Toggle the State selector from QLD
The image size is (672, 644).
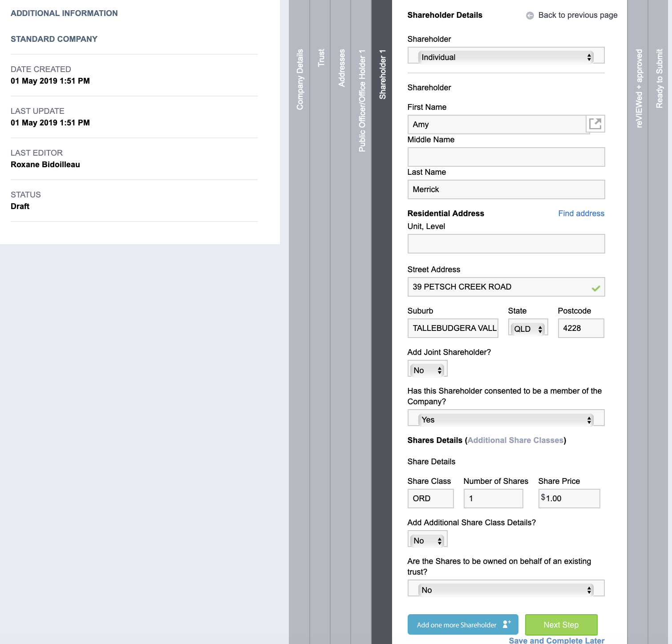(x=527, y=329)
